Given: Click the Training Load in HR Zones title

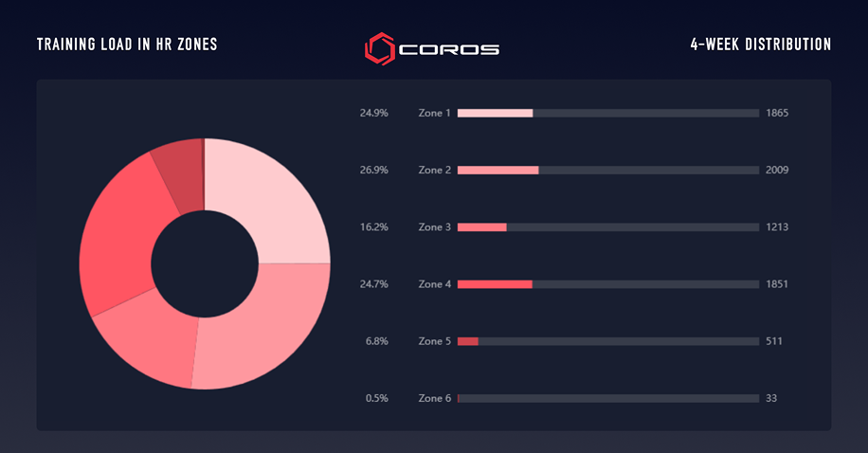Looking at the screenshot, I should pos(127,45).
